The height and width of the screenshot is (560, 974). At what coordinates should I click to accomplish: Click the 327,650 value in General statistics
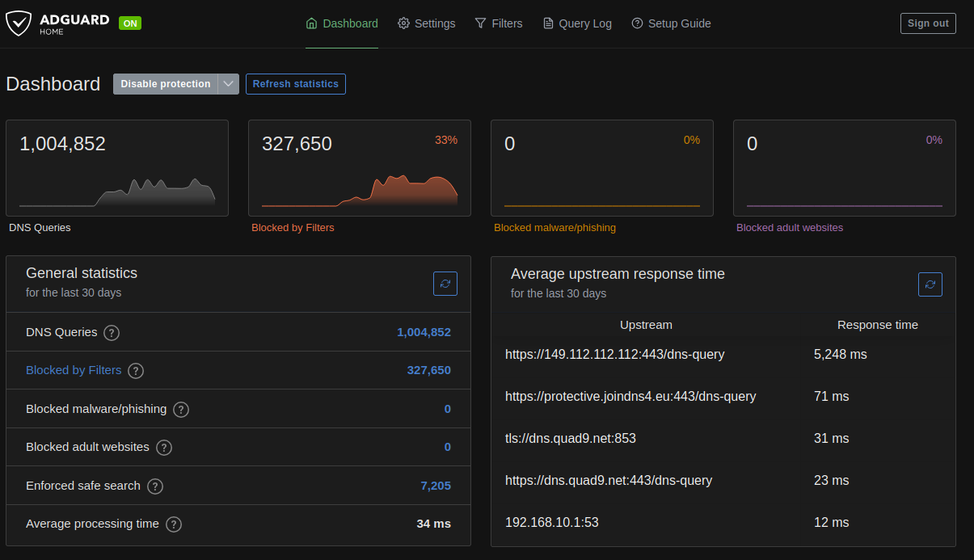coord(428,370)
